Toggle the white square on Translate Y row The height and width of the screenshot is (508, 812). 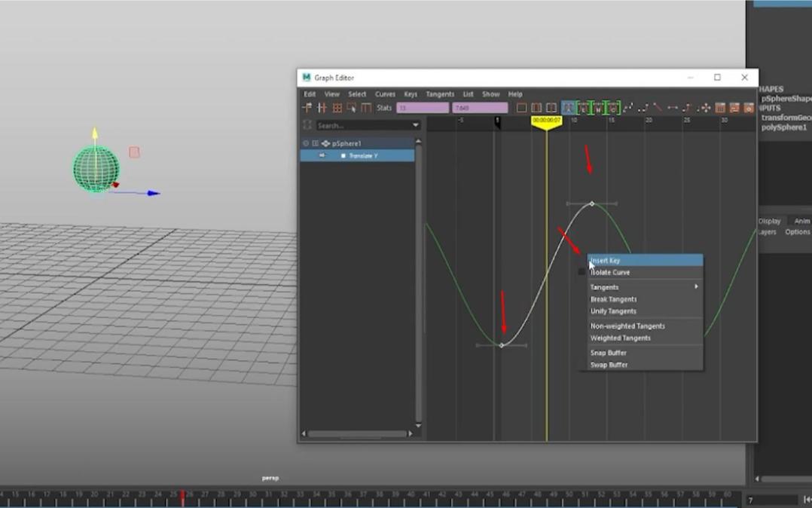click(x=343, y=155)
